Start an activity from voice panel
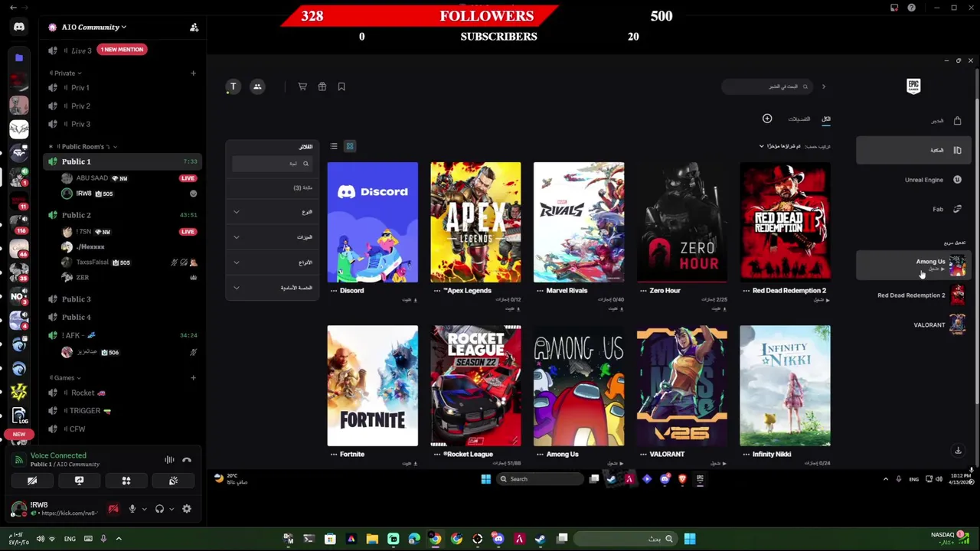 point(126,481)
